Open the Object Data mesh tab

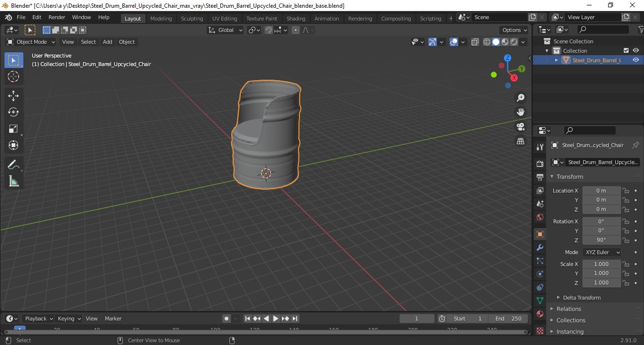pos(540,300)
